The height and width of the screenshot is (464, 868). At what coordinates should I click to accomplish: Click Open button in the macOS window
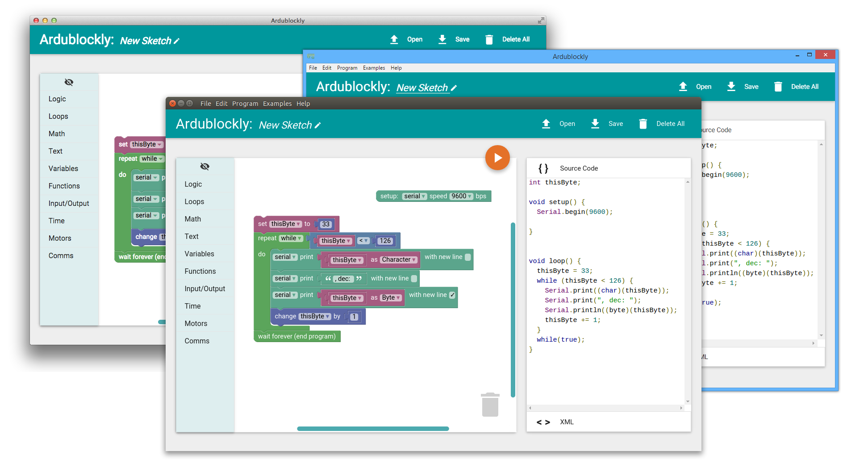pyautogui.click(x=414, y=39)
